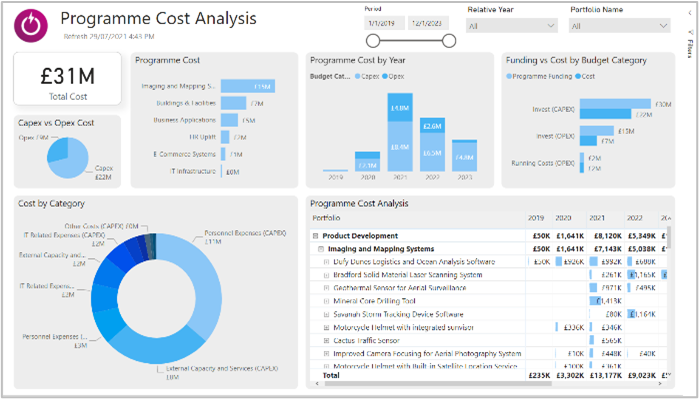699x399 pixels.
Task: Collapse the Filters pane chevron
Action: [690, 13]
